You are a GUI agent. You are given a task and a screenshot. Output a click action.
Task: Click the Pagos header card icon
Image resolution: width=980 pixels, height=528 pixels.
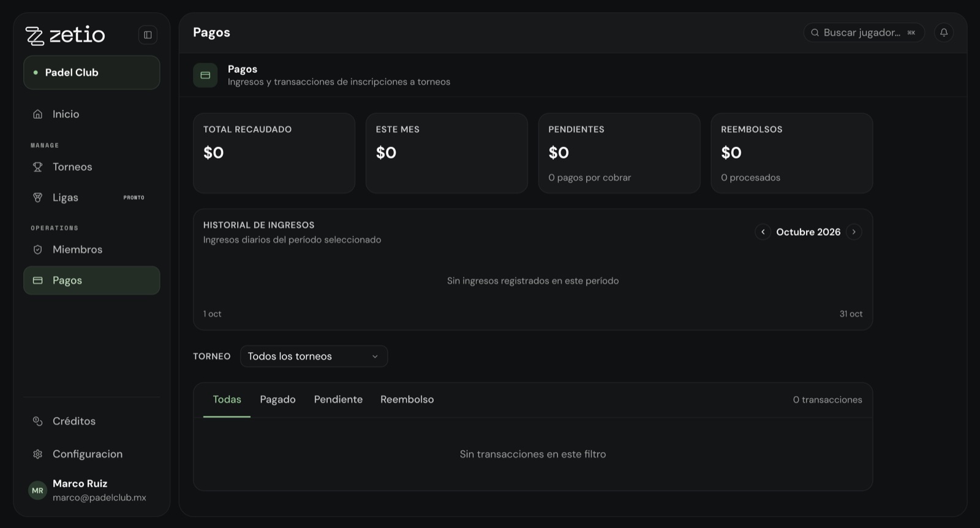[x=205, y=75]
